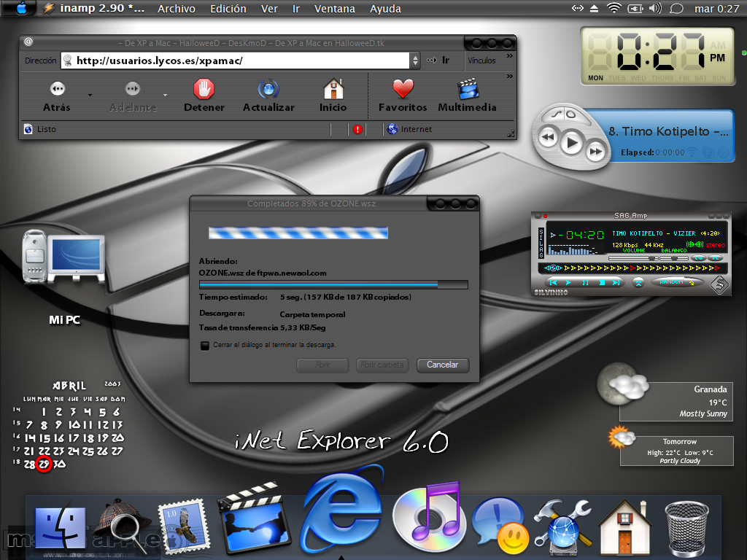Adjust the SAG Amp balance slider
The height and width of the screenshot is (560, 747).
(x=673, y=258)
